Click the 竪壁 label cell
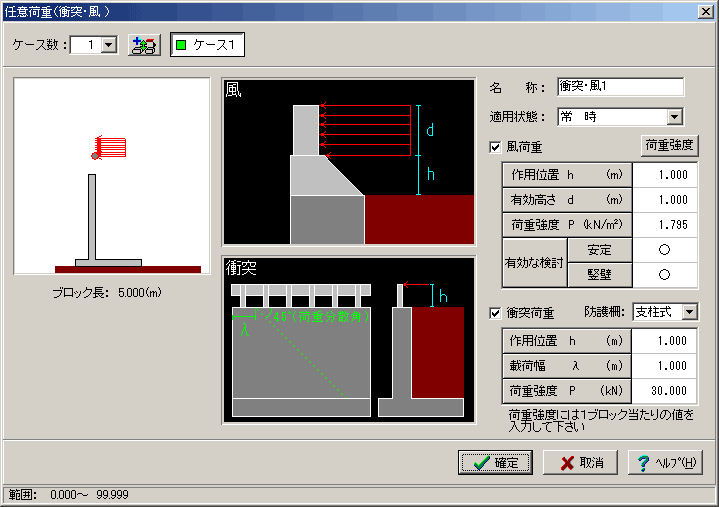Screen dimensions: 719x507 600,275
